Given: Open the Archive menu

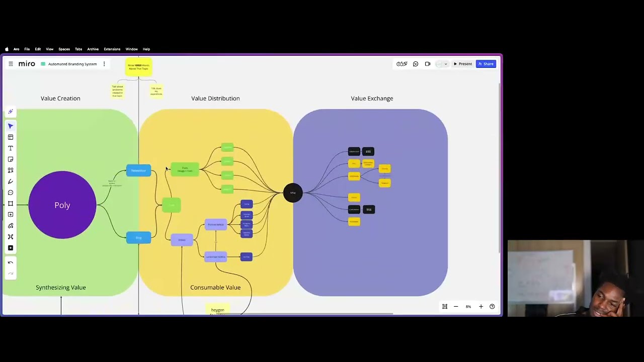Looking at the screenshot, I should (93, 49).
